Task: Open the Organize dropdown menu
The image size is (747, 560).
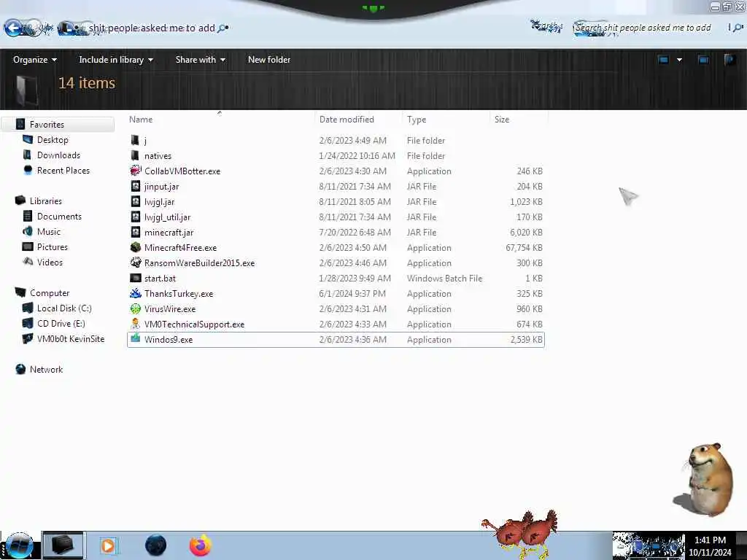Action: coord(35,60)
